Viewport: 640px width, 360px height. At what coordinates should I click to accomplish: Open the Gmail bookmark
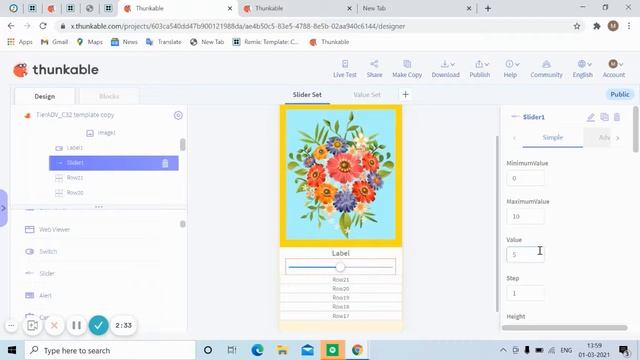tap(54, 42)
